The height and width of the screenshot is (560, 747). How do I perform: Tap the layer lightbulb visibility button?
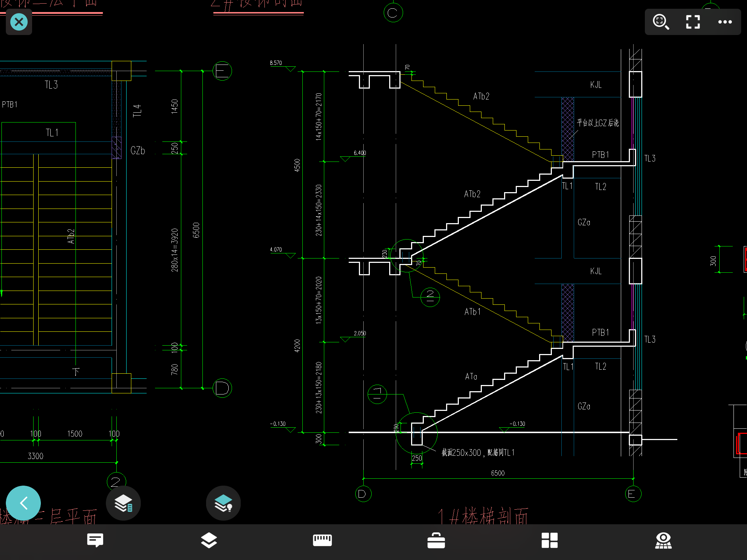(x=223, y=503)
